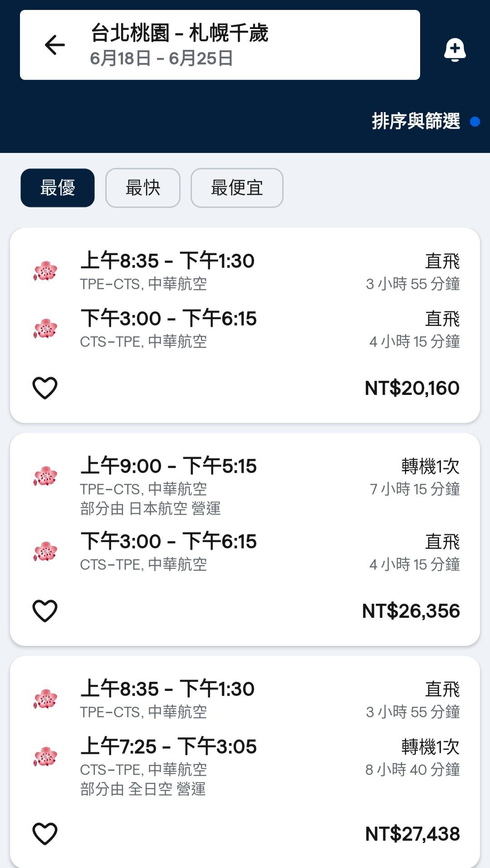Screen dimensions: 490x868
Task: Switch to the 最便宜 tab
Action: [x=237, y=188]
